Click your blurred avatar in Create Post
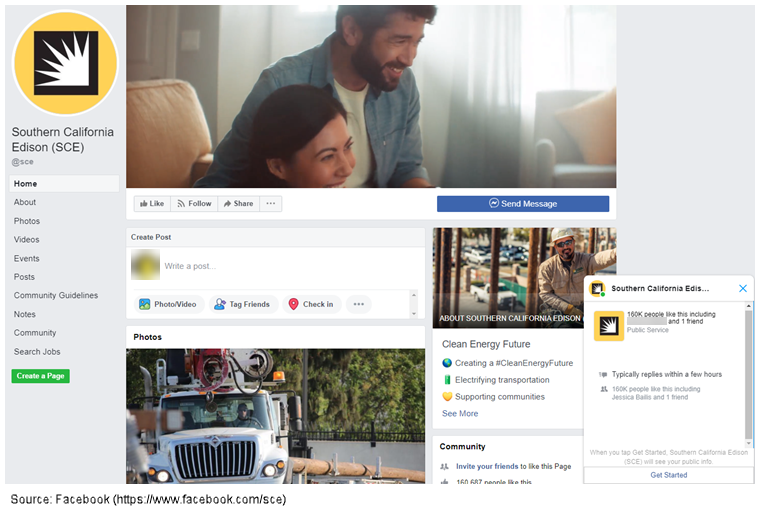Image resolution: width=760 pixels, height=513 pixels. click(145, 265)
